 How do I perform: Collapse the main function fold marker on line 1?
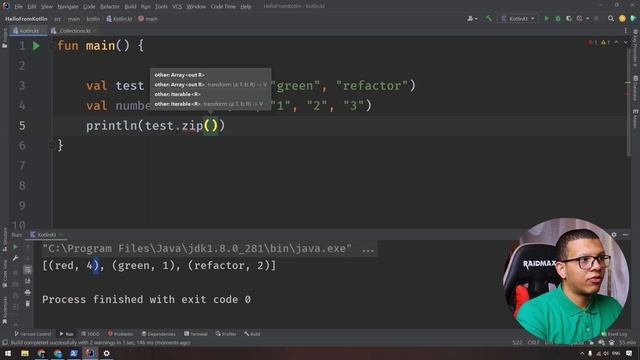point(51,46)
